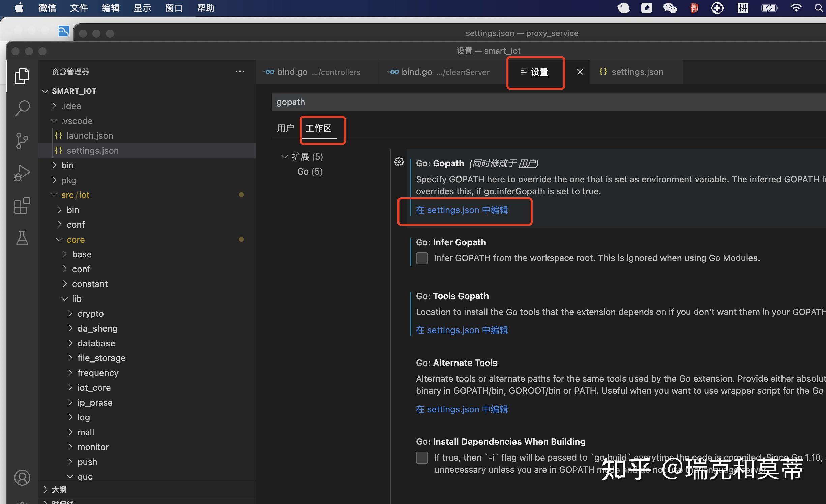This screenshot has height=504, width=826.
Task: Open the 文件 menu
Action: click(78, 8)
